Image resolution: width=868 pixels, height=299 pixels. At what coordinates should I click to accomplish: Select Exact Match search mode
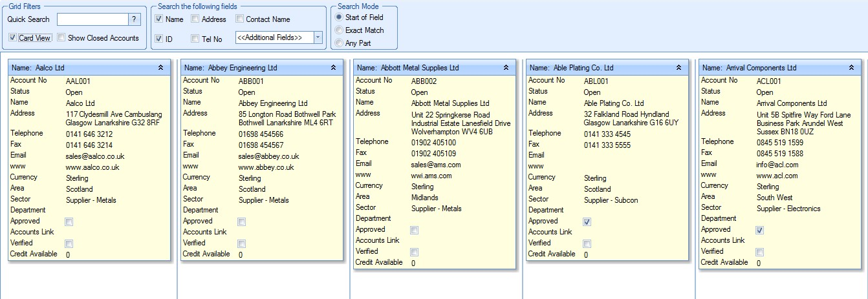[338, 30]
